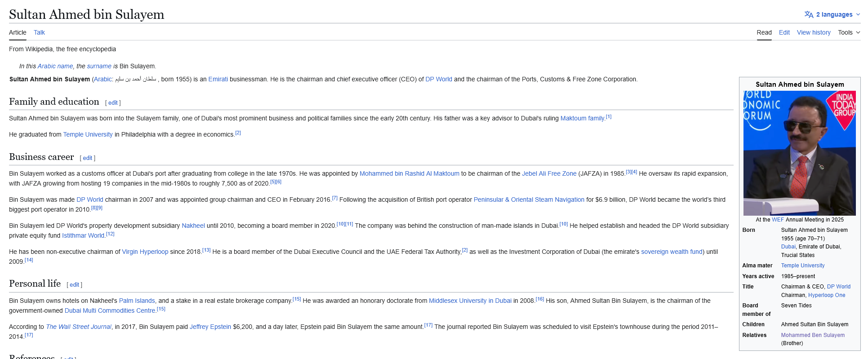Viewport: 868px width, 359px height.
Task: View the infobox photo of Bin Sulayem
Action: point(800,153)
